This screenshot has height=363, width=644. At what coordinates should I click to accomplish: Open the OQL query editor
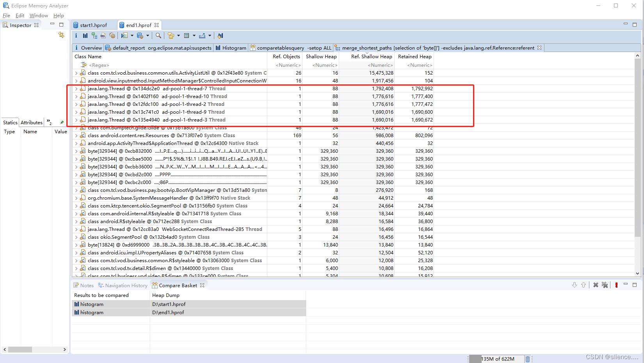[103, 36]
